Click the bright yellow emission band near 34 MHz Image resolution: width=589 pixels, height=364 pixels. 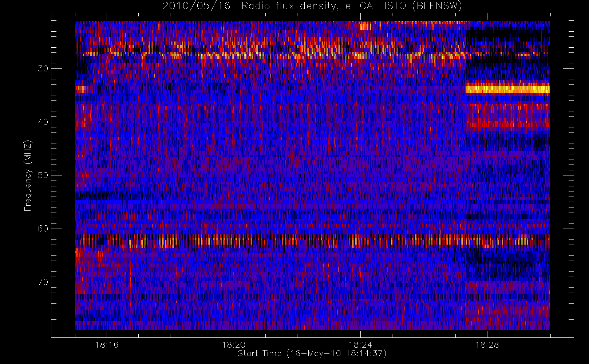507,88
